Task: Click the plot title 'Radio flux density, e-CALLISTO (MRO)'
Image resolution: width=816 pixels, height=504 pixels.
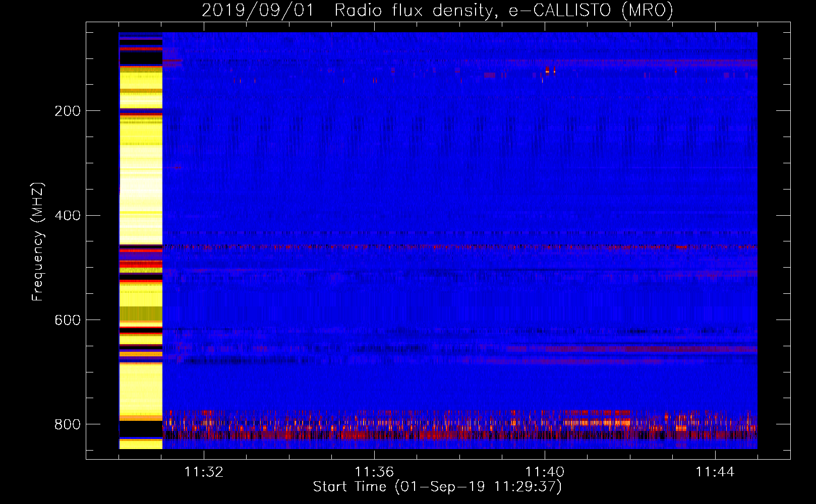Action: pos(503,10)
